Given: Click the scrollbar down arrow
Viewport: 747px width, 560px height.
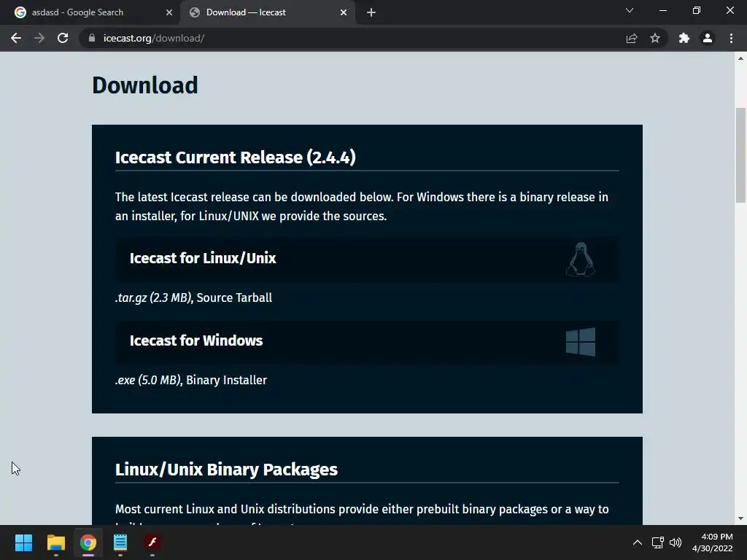Looking at the screenshot, I should (x=740, y=518).
